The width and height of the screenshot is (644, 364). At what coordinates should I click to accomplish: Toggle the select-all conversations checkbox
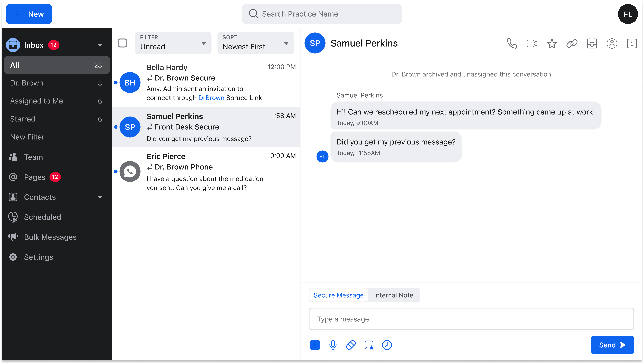tap(123, 43)
